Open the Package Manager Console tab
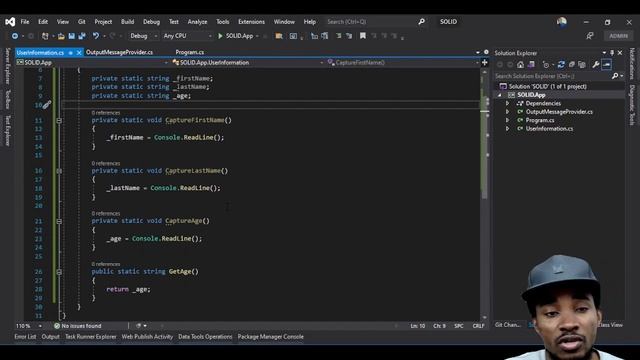 tap(271, 337)
